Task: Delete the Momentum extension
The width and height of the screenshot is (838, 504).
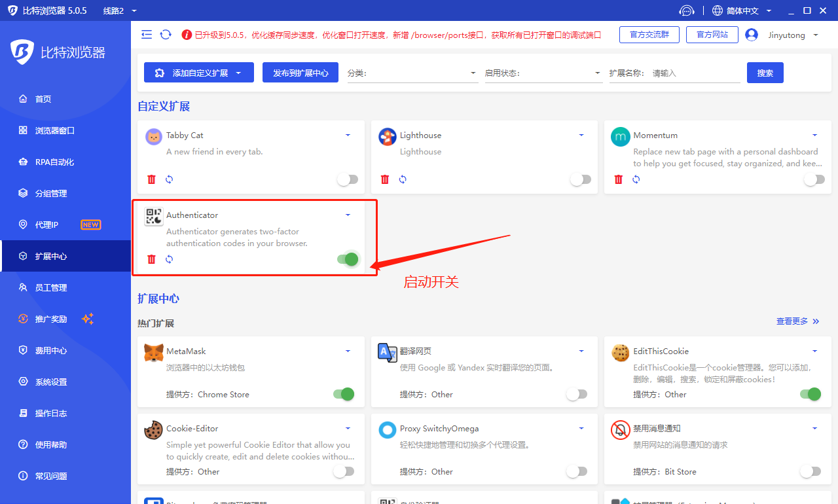Action: coord(619,179)
